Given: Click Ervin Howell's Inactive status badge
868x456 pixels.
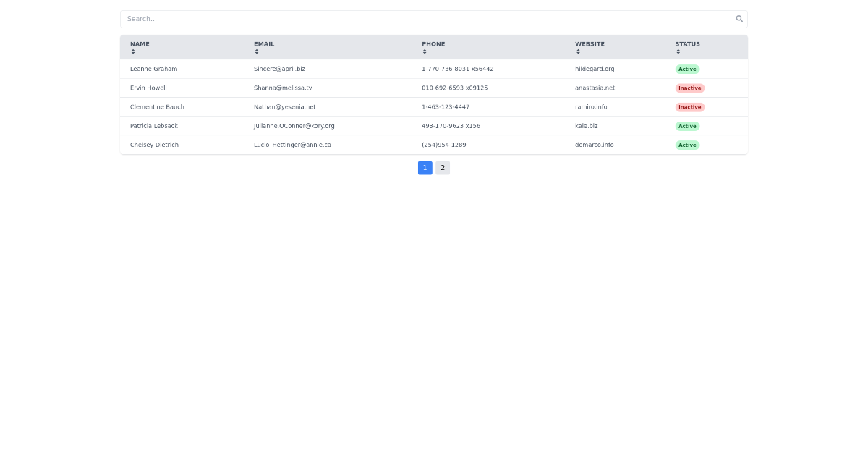Looking at the screenshot, I should pyautogui.click(x=689, y=88).
